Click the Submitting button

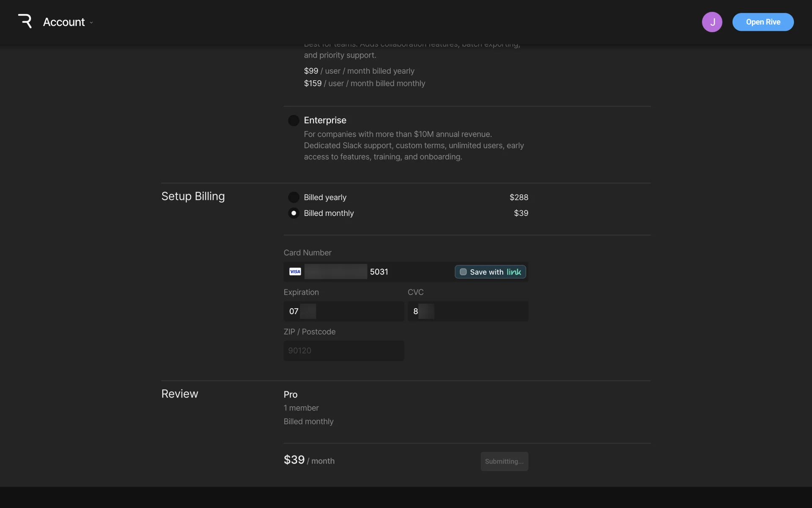coord(504,461)
